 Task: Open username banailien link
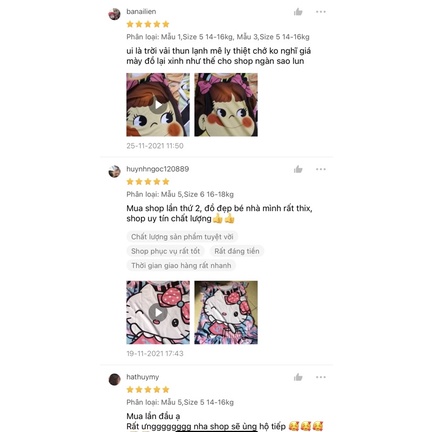[141, 11]
